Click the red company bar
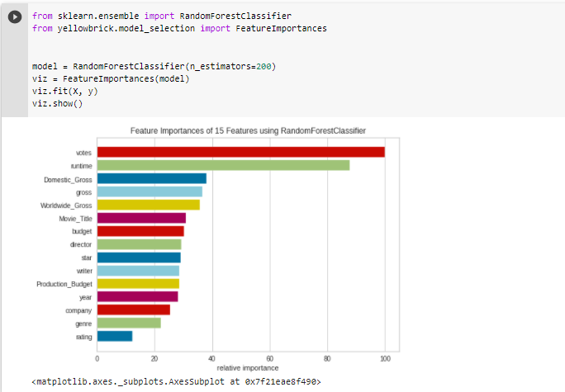 (134, 310)
